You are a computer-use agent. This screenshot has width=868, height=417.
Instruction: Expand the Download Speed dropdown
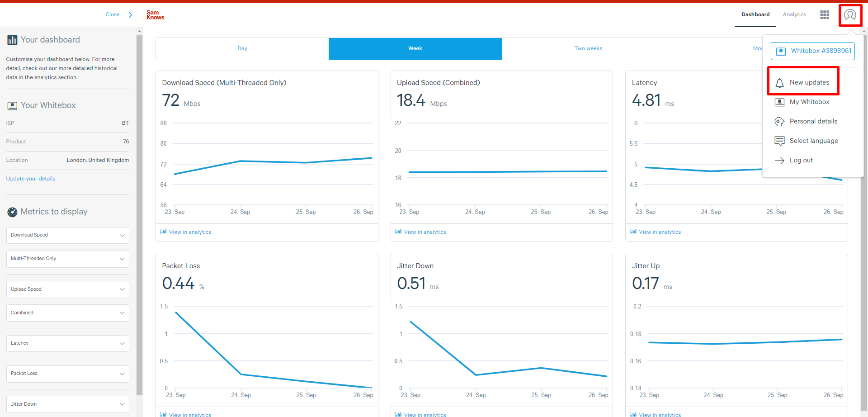[x=67, y=235]
